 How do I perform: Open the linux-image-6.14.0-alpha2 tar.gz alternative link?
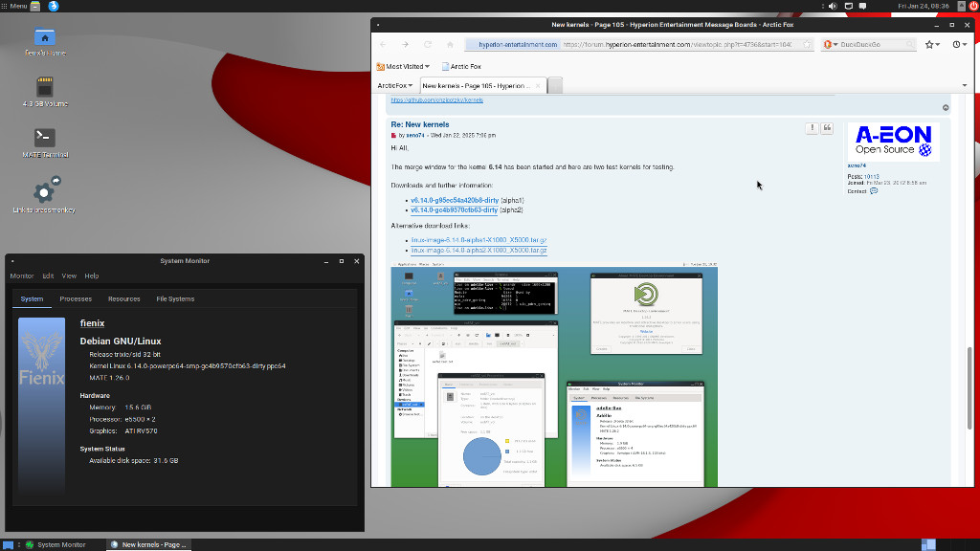(x=479, y=251)
